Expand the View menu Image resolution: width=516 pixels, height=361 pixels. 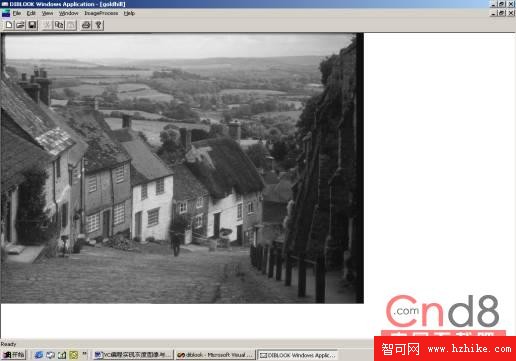pyautogui.click(x=47, y=13)
